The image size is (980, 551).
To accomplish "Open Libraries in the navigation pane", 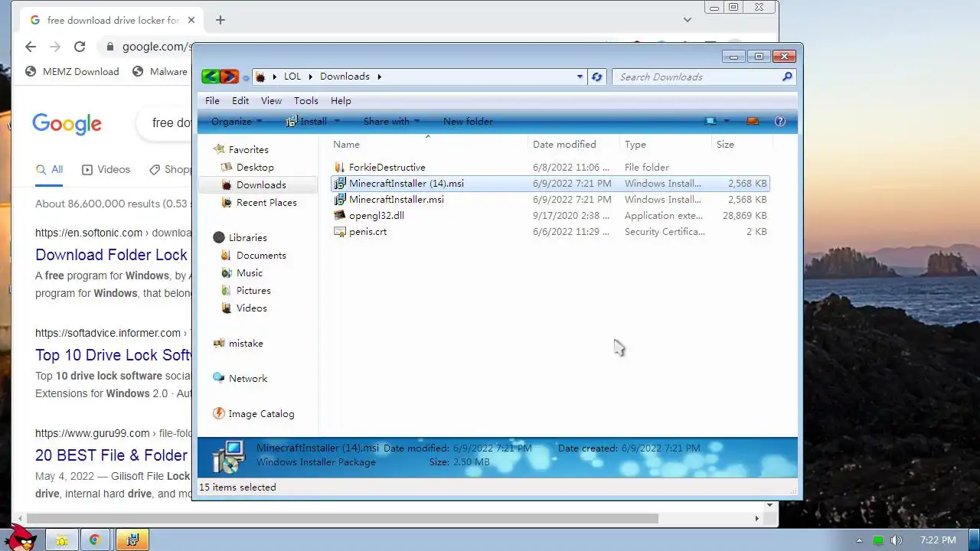I will [247, 237].
